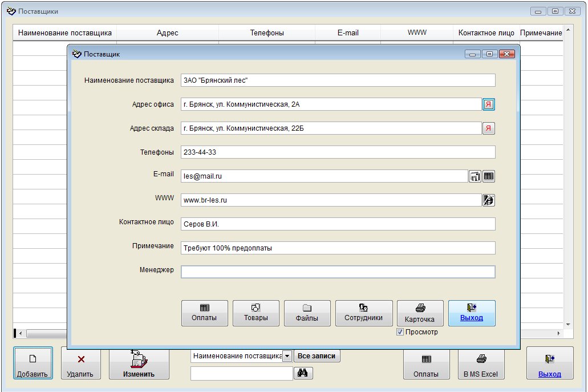Open e-mail list table icon
This screenshot has width=588, height=392.
(488, 176)
